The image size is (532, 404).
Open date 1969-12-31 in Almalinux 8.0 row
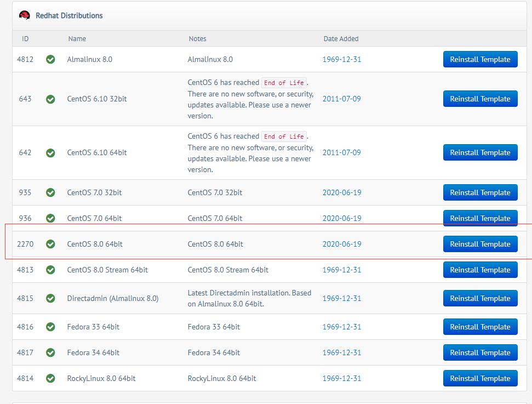(x=342, y=59)
